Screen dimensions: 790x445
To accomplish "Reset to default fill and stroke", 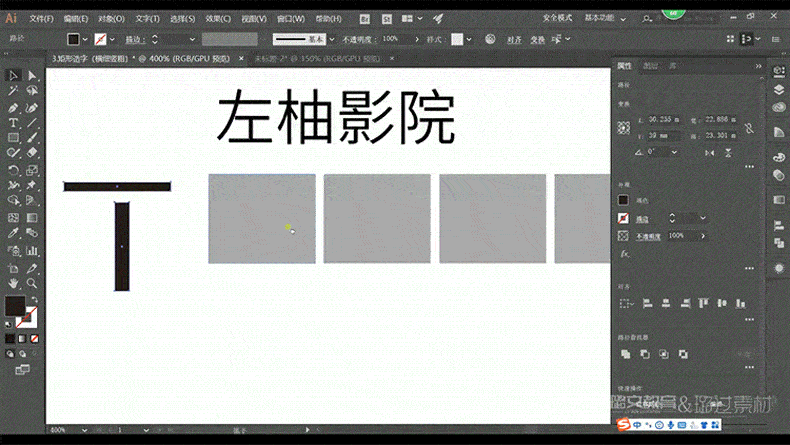I will (x=8, y=325).
